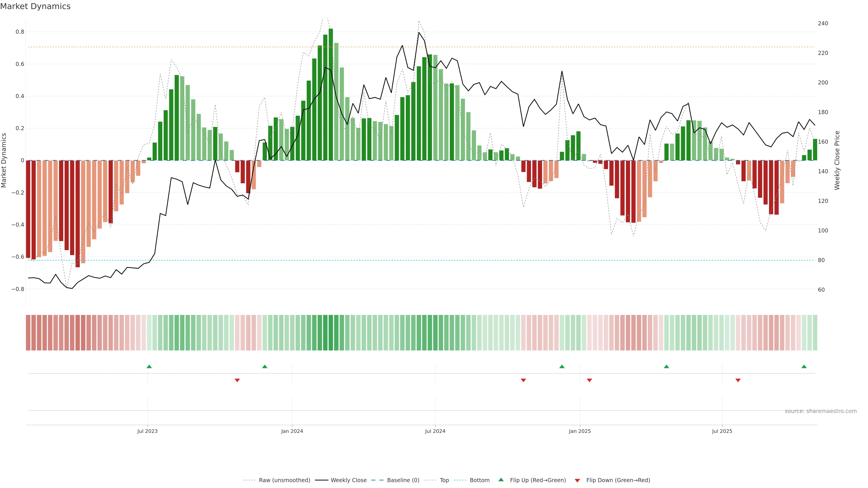Click the Flip Down triangle between Jul 2024 and Jan 2025
868x488 pixels.
click(523, 380)
